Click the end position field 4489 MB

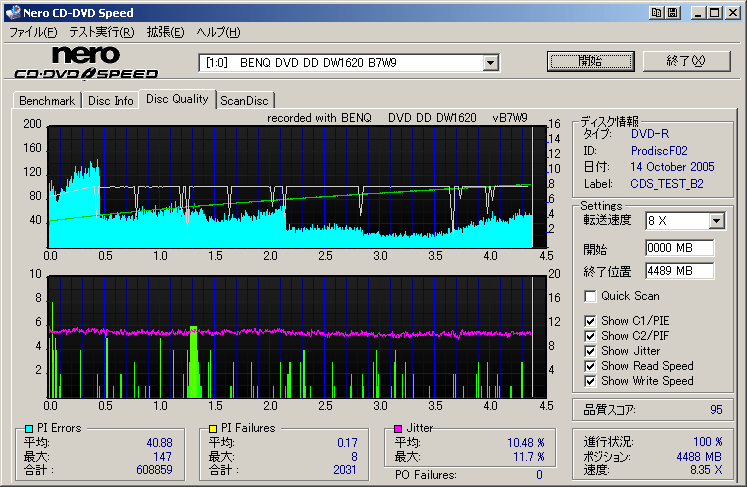pos(680,271)
